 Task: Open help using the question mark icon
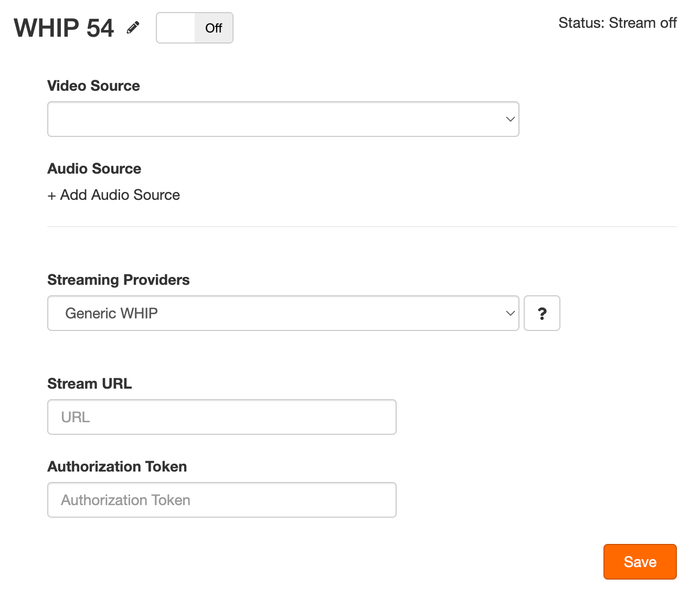click(542, 313)
